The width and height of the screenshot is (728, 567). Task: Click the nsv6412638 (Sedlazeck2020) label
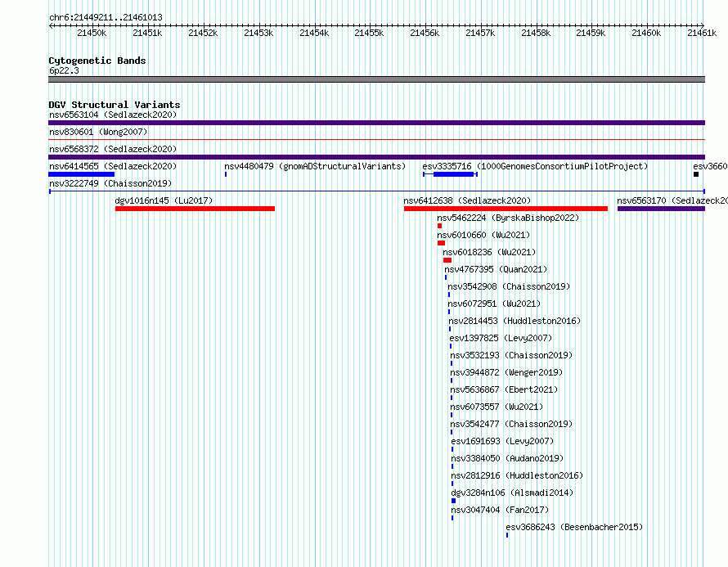click(x=467, y=200)
